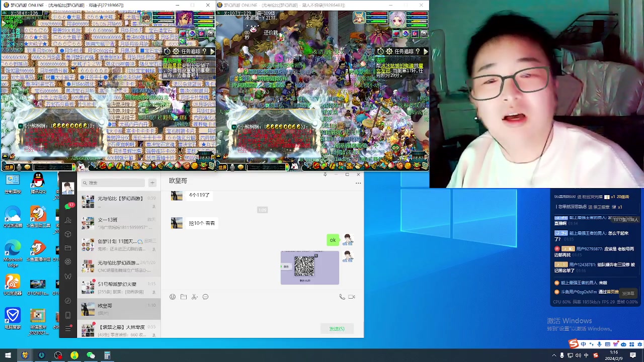This screenshot has height=362, width=644.
Task: Click send file folder icon in chat toolbar
Action: pyautogui.click(x=184, y=297)
